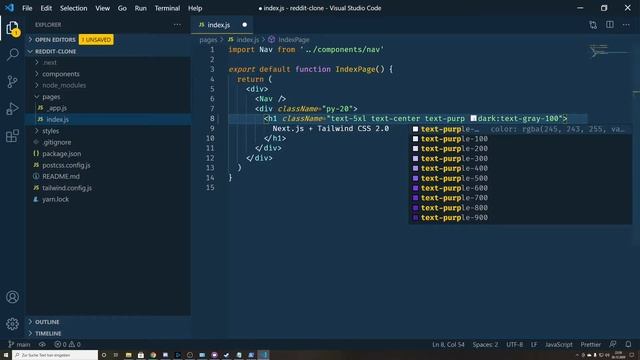Click the feedback icon in status bar
The width and height of the screenshot is (640, 360).
[613, 344]
